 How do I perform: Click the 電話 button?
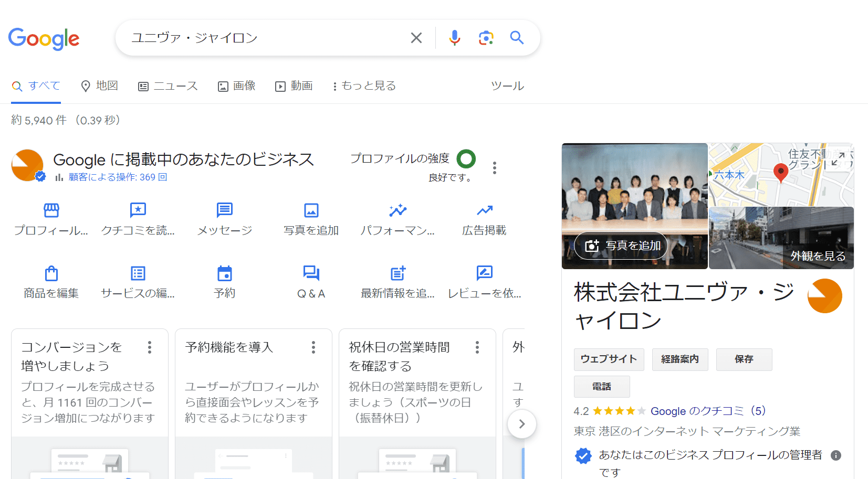click(602, 387)
